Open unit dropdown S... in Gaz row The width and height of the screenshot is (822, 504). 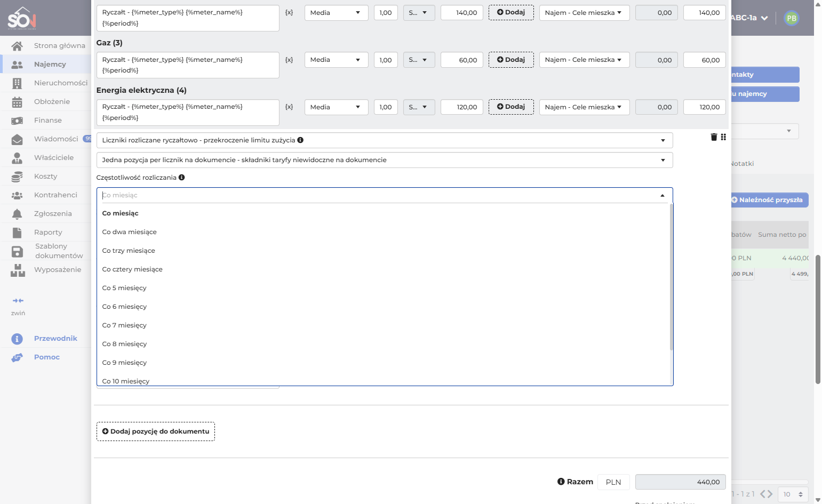click(419, 60)
